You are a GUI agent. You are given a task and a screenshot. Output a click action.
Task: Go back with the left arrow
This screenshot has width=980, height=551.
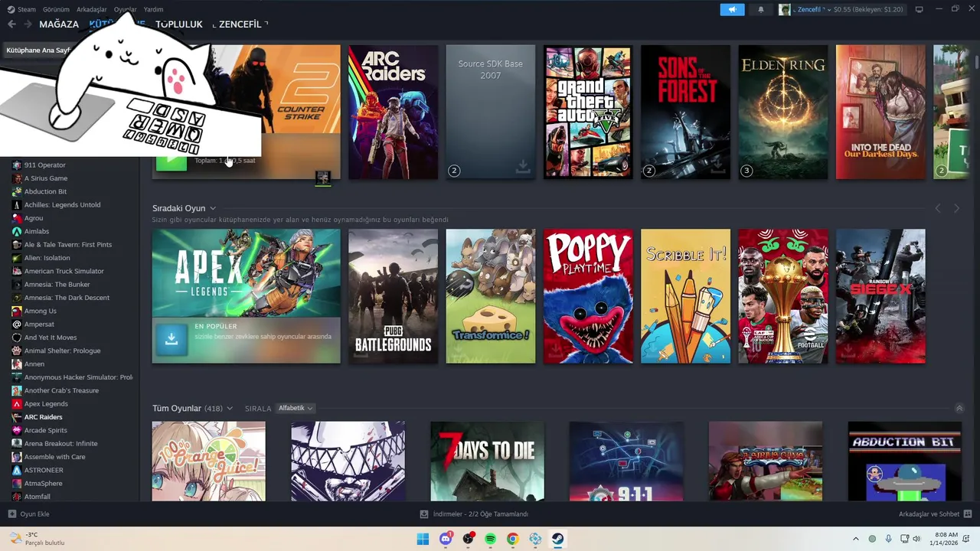[11, 24]
